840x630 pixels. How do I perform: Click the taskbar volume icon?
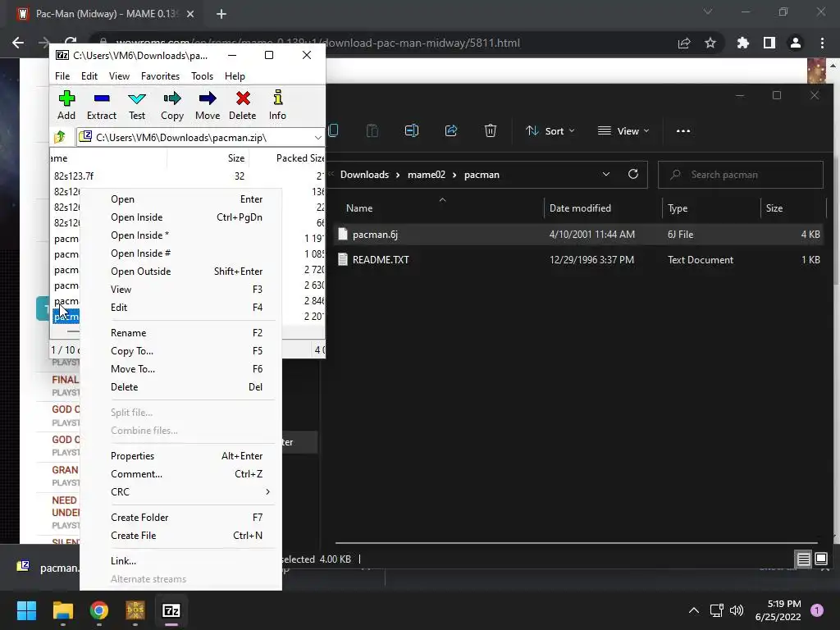point(737,610)
